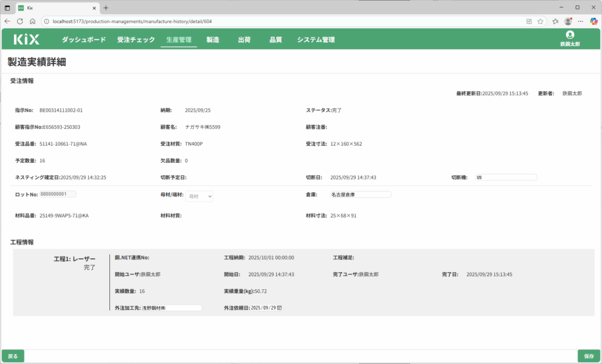Image resolution: width=602 pixels, height=364 pixels.
Task: Open the browser Copilot icon
Action: (x=593, y=21)
